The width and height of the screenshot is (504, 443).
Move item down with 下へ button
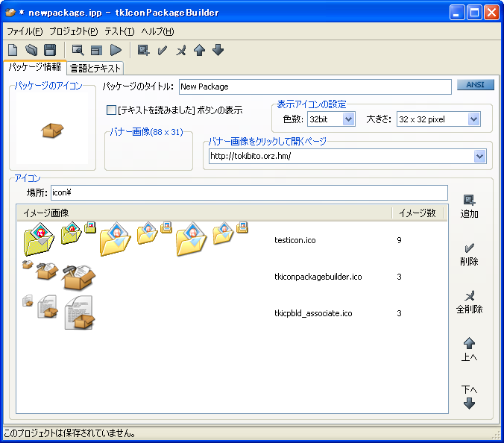469,397
